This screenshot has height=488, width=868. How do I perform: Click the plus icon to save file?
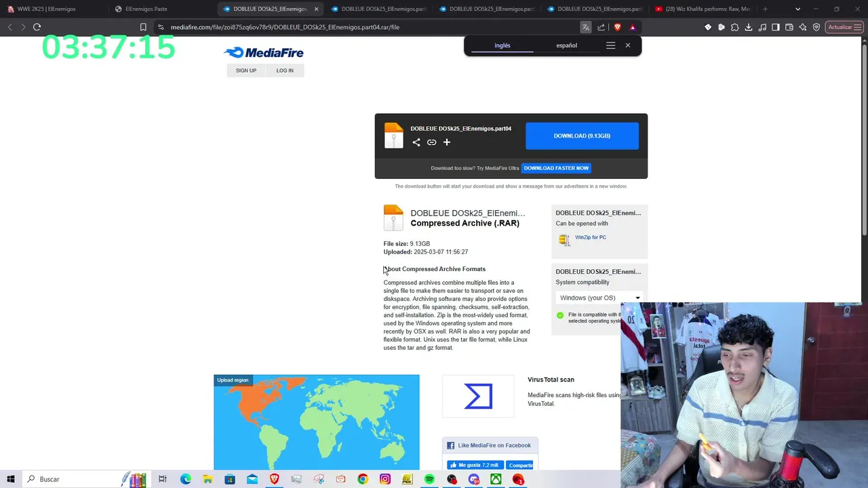[x=447, y=142]
